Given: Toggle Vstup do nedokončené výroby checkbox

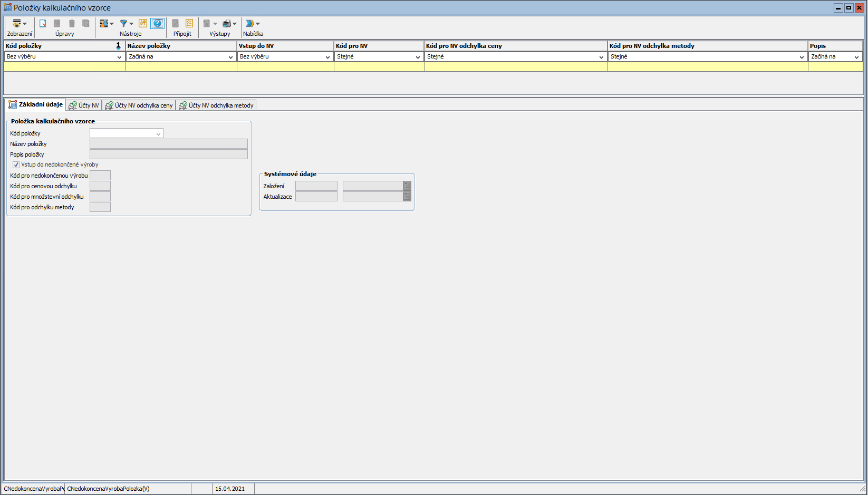Looking at the screenshot, I should (x=16, y=165).
